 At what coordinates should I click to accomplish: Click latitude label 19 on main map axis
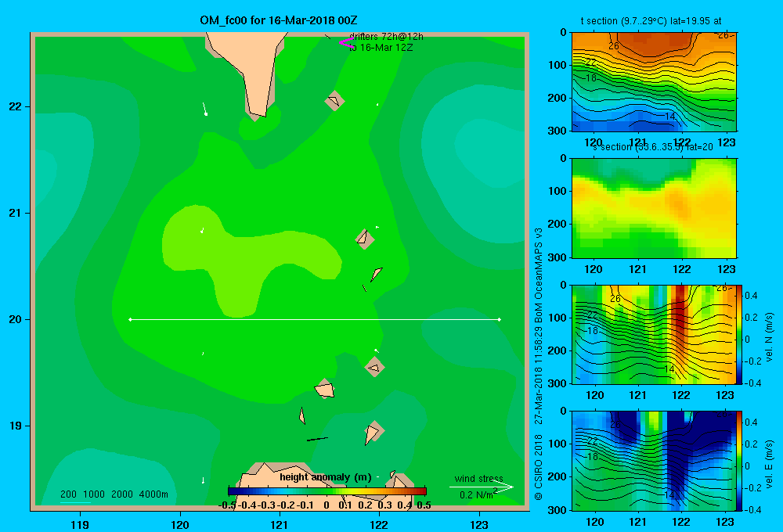coord(16,426)
